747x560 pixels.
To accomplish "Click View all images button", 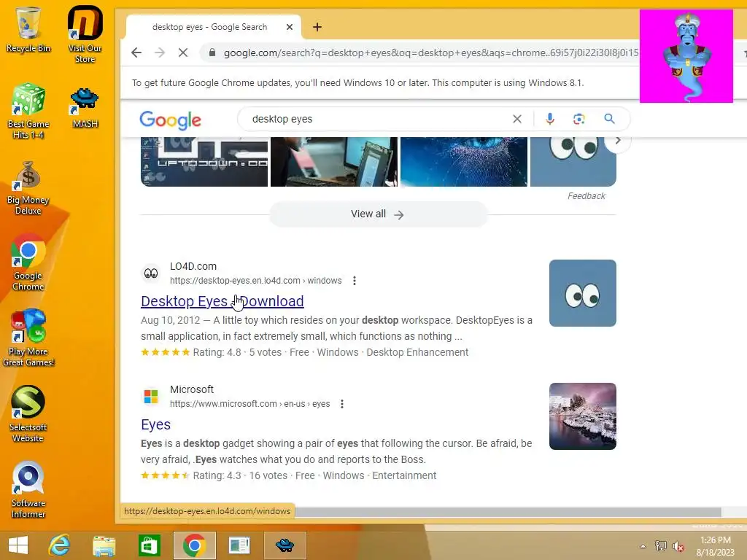I will tap(378, 214).
